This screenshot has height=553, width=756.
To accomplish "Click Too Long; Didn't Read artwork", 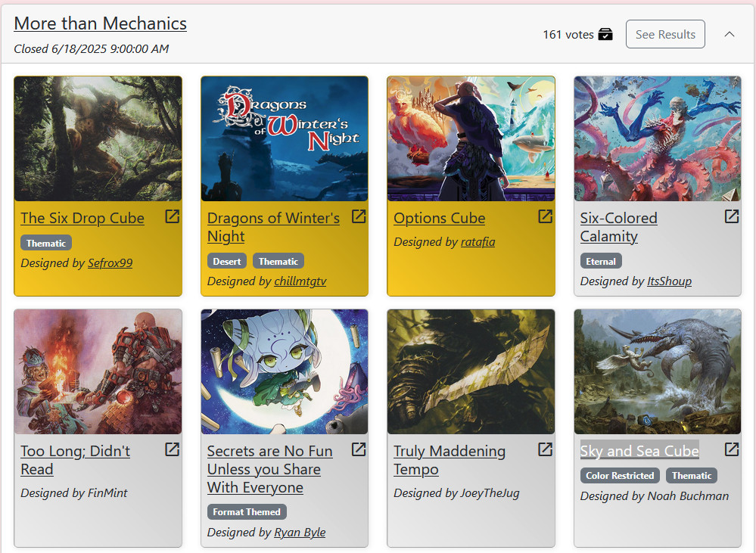I will pos(98,371).
